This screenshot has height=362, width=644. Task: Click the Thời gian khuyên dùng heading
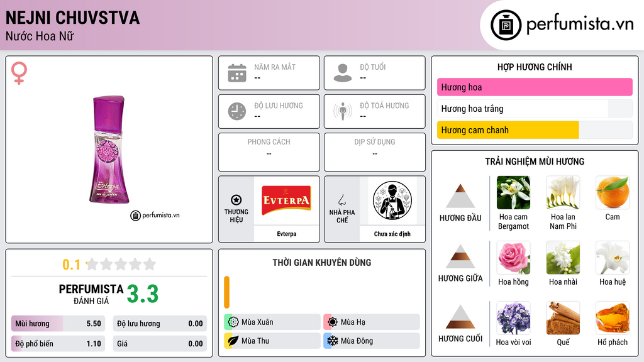coord(322,263)
